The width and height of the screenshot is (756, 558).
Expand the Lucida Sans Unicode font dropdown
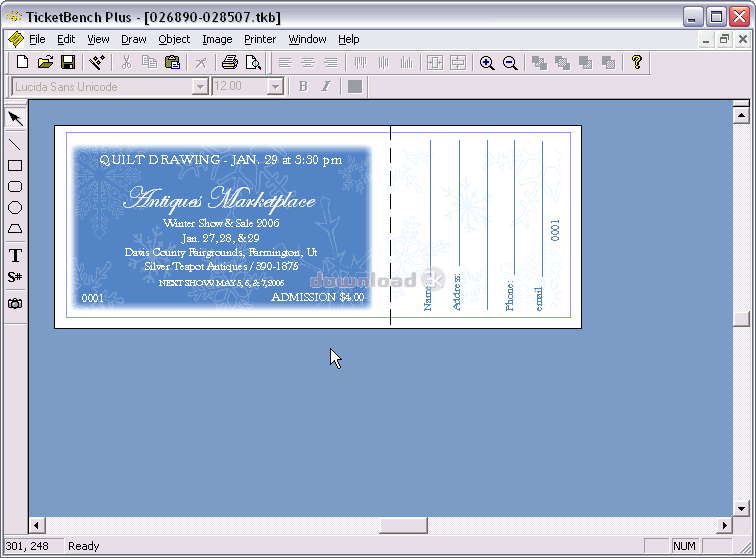click(200, 87)
